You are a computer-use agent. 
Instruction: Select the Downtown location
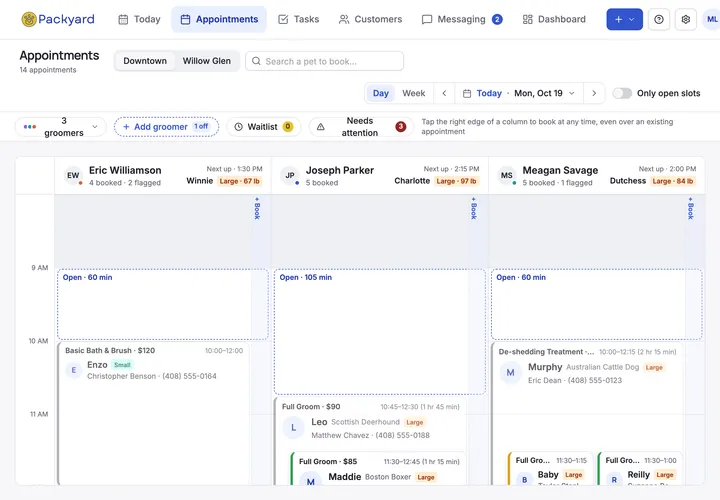point(145,61)
